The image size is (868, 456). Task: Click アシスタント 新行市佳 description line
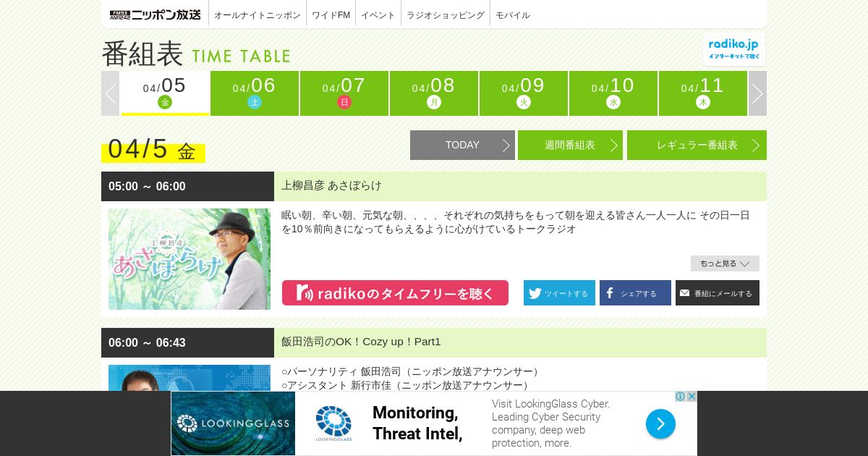[x=407, y=385]
